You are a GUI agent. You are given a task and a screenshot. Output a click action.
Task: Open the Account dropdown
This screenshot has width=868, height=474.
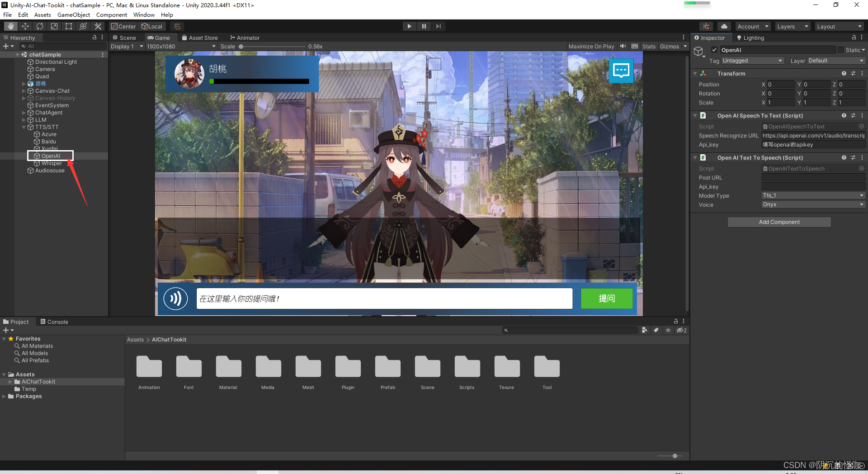[753, 26]
